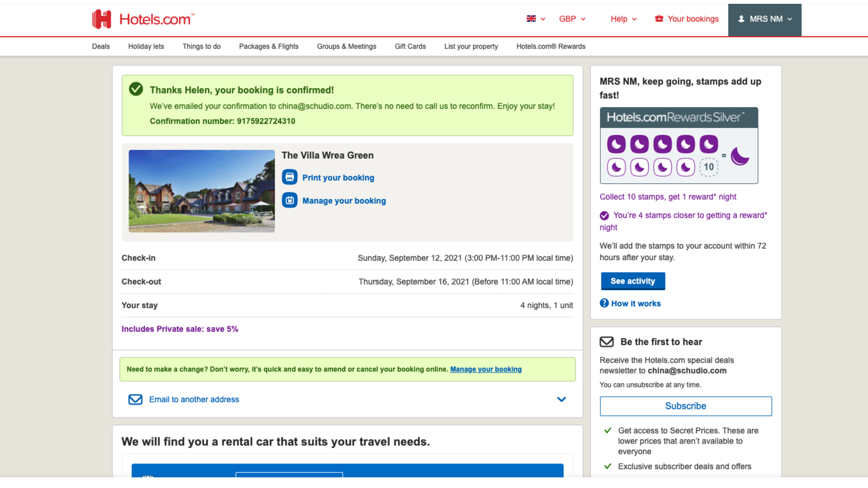This screenshot has width=868, height=488.
Task: Open the UK flag language dropdown
Action: point(535,19)
